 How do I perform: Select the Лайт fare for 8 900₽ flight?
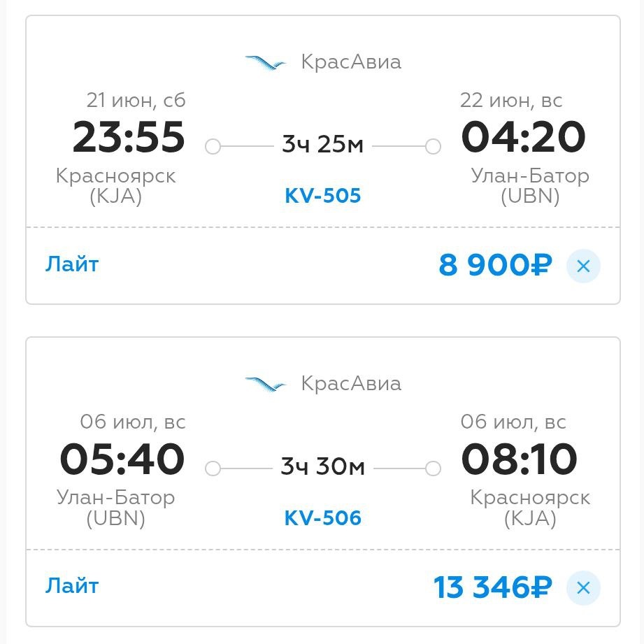[x=72, y=264]
